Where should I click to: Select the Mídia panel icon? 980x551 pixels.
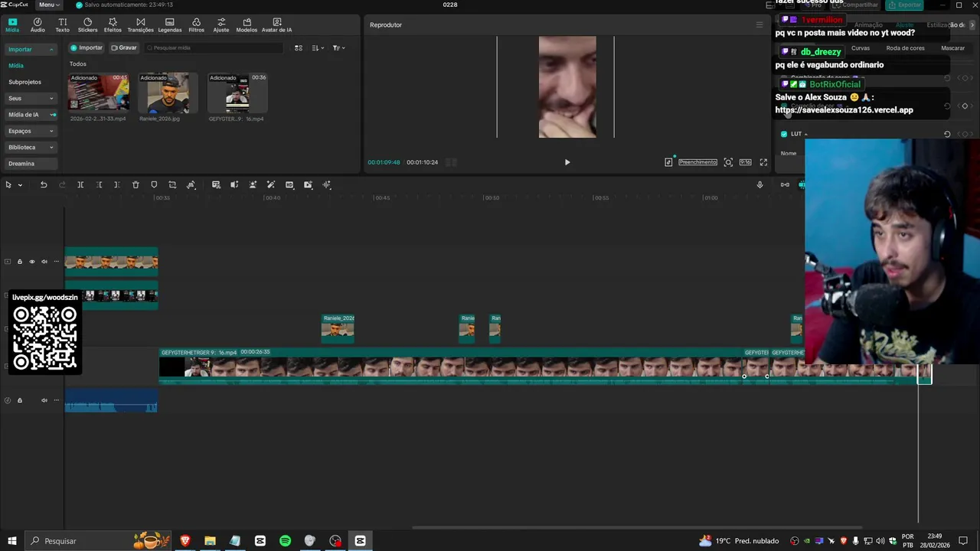[x=12, y=25]
